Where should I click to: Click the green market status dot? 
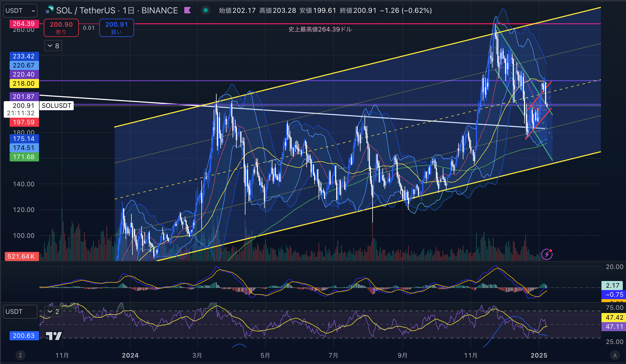click(x=206, y=10)
